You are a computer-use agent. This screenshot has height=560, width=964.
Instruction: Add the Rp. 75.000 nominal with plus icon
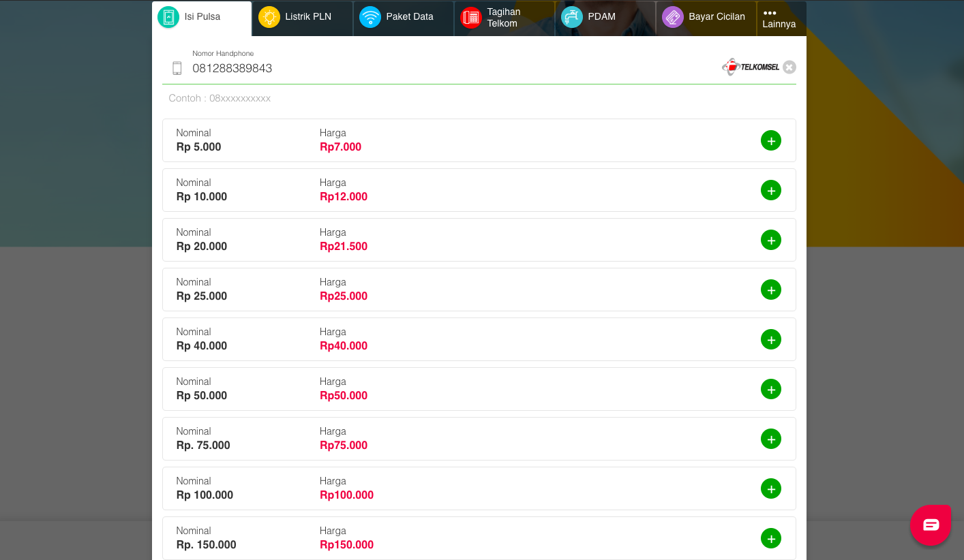[771, 439]
